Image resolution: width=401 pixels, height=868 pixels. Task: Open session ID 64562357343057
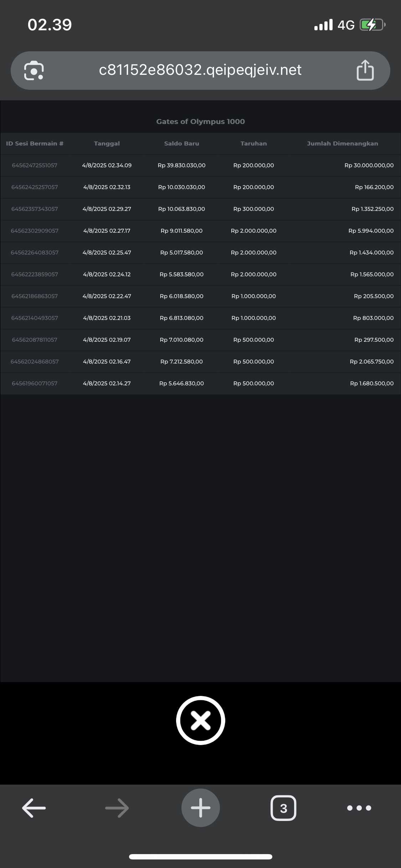coord(35,209)
